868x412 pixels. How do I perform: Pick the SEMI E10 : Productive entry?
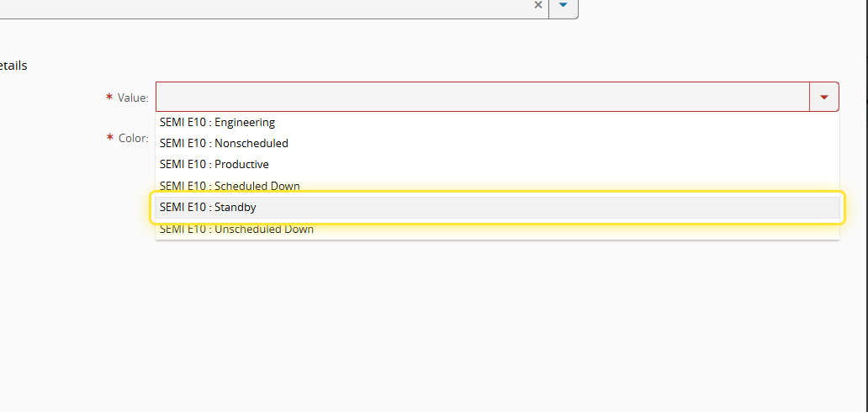(214, 164)
